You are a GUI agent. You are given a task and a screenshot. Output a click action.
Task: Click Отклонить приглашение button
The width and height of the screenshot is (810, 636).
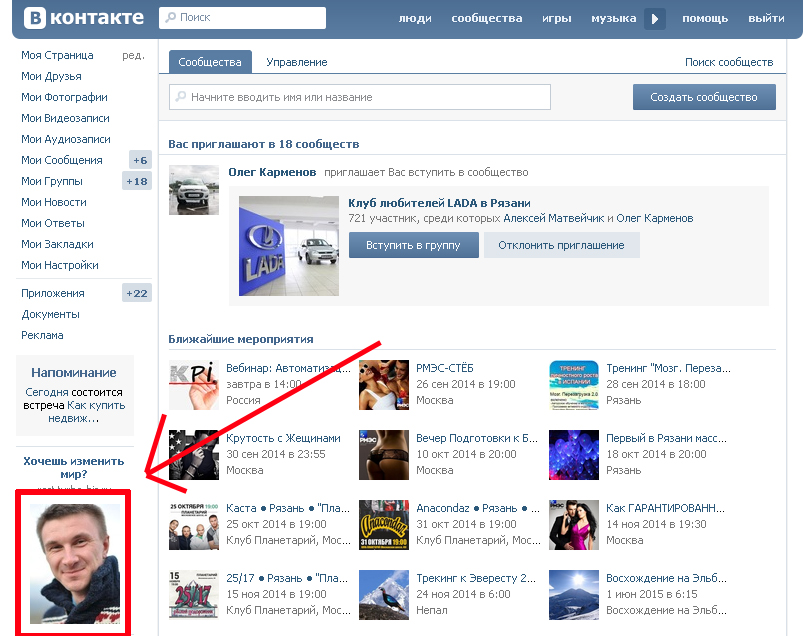click(562, 245)
